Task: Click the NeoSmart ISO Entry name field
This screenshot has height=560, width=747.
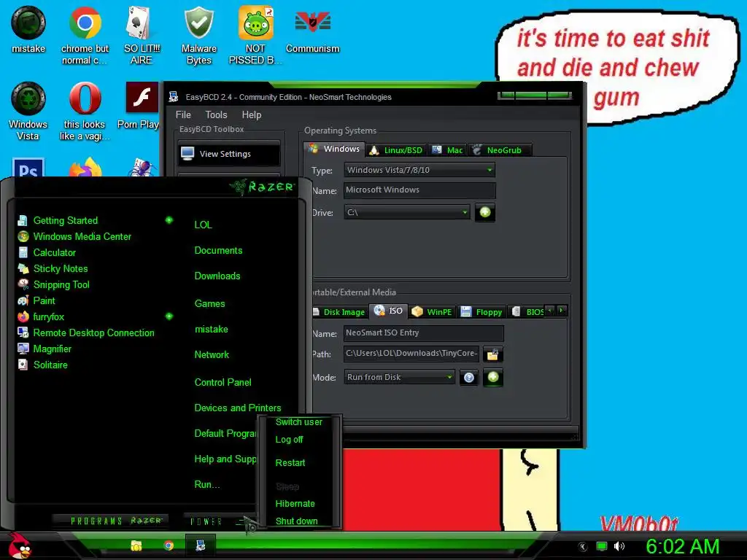Action: point(423,332)
